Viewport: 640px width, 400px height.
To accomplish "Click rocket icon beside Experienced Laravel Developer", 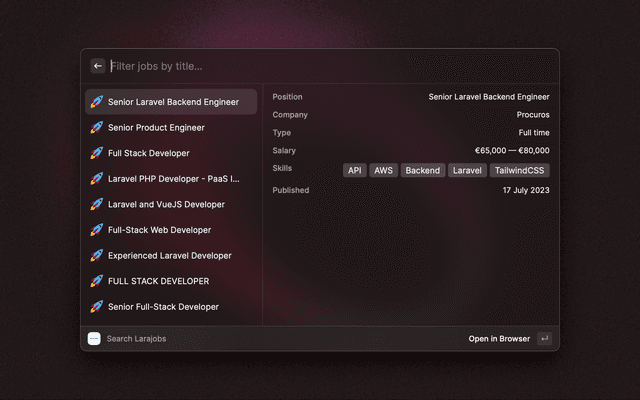I will (97, 256).
